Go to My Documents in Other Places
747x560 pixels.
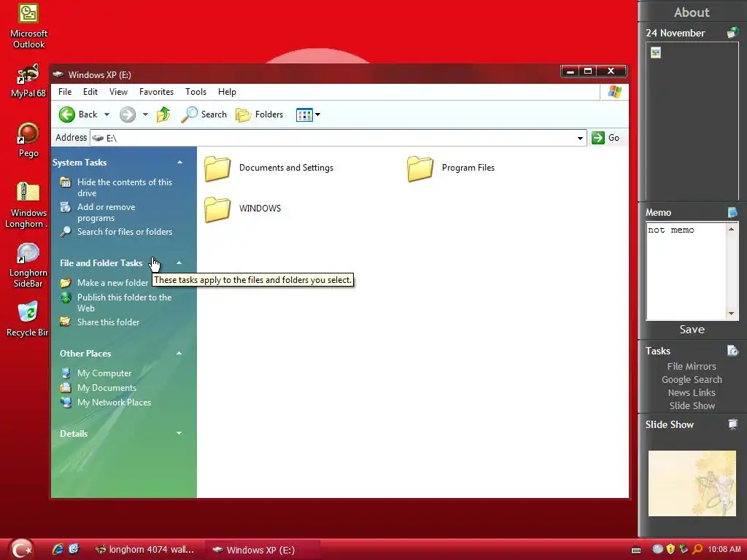click(107, 388)
